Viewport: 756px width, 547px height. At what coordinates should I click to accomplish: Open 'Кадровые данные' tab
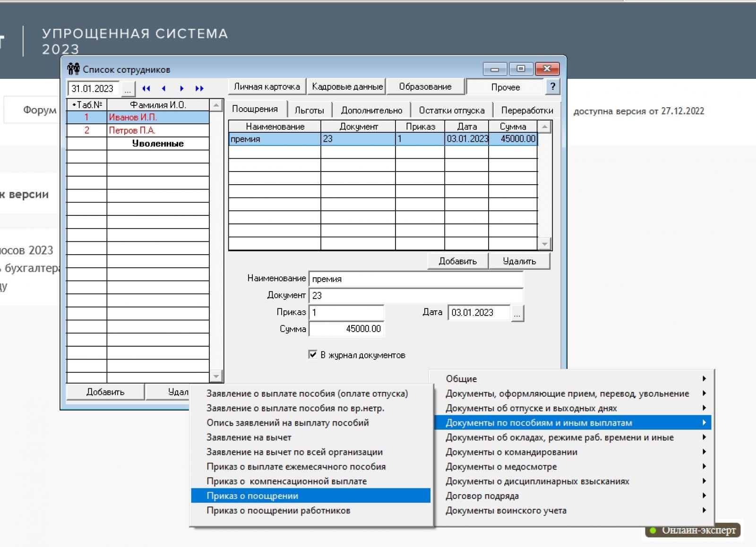(347, 86)
